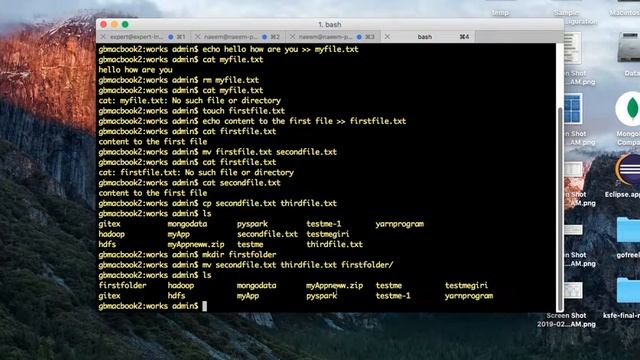The width and height of the screenshot is (640, 360).
Task: Close the bash tab with its X
Action: pyautogui.click(x=387, y=37)
